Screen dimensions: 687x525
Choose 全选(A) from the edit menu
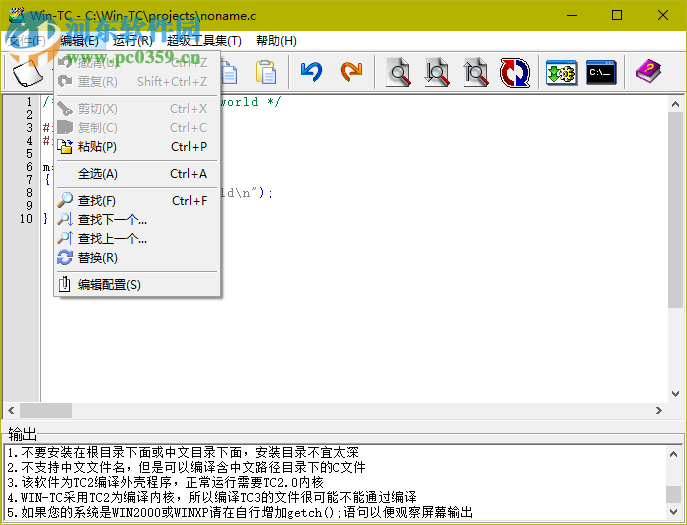pos(137,174)
